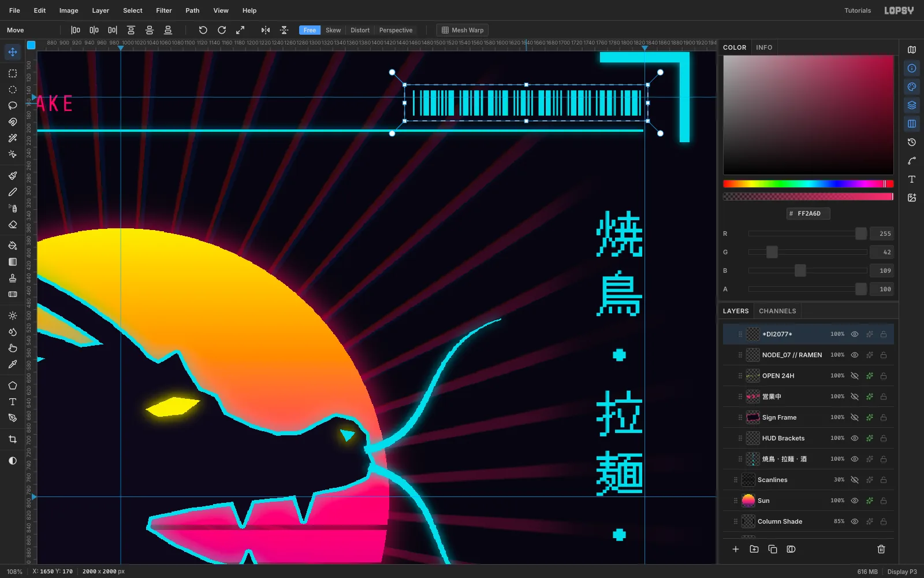
Task: Open the History panel icon
Action: pyautogui.click(x=912, y=142)
